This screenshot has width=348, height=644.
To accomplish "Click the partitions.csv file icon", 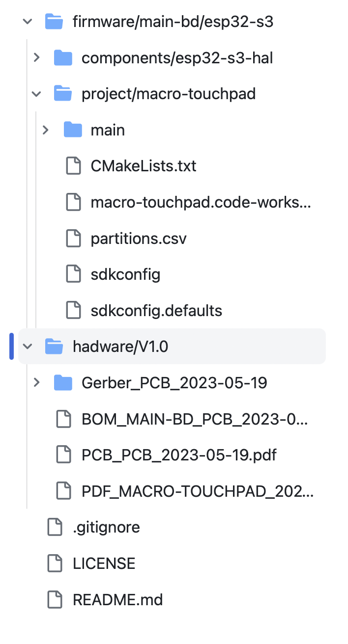I will [73, 239].
